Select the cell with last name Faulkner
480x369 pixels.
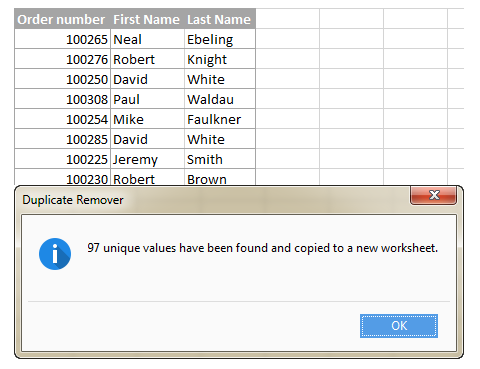(220, 119)
